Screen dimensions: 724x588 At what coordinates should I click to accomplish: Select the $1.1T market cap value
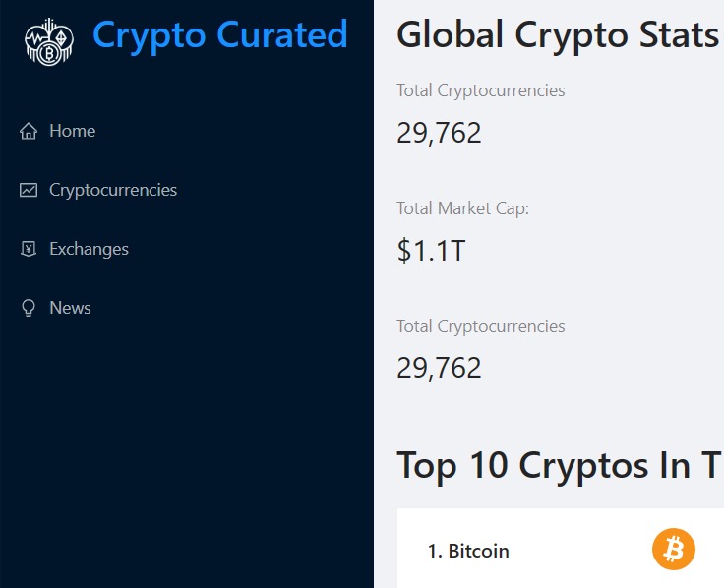coord(431,251)
